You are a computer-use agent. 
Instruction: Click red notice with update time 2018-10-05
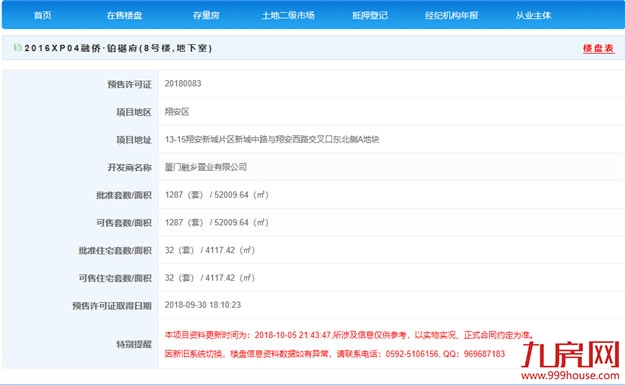pos(349,335)
